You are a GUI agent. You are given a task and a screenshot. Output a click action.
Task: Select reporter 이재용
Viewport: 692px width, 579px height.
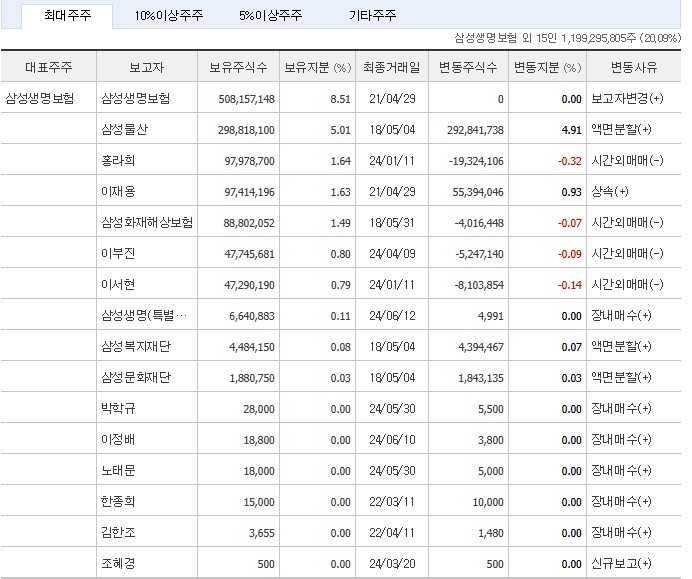pos(118,191)
